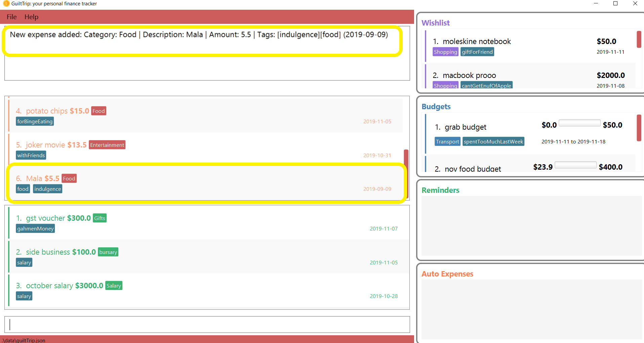
Task: Click the Food category tag on Mala
Action: [69, 179]
